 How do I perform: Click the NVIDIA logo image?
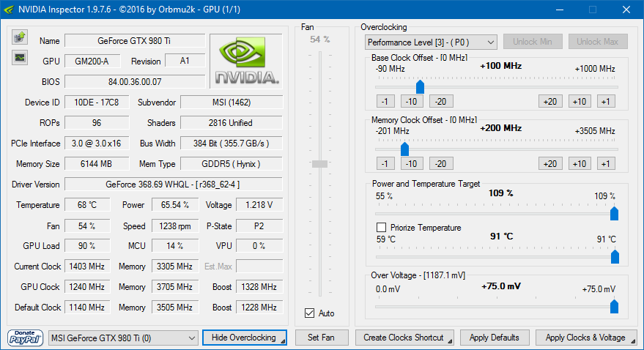(x=246, y=61)
